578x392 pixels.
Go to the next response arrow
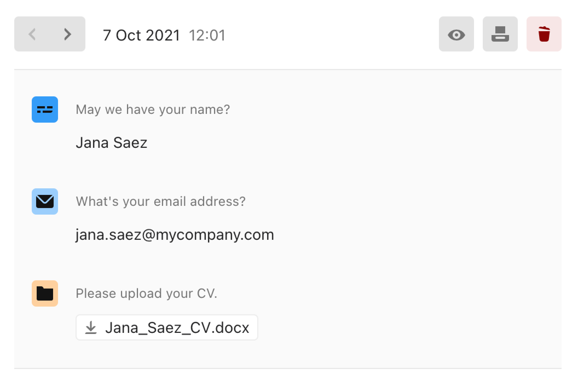[67, 34]
